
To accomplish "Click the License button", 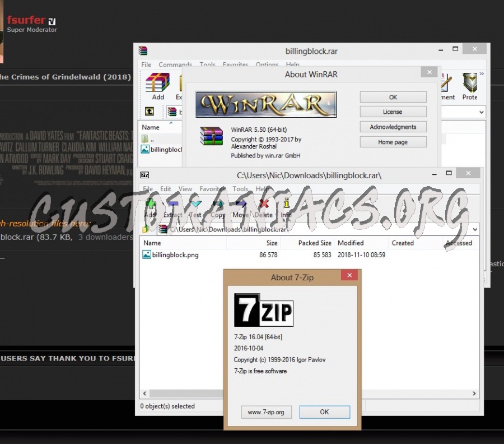I will point(393,112).
